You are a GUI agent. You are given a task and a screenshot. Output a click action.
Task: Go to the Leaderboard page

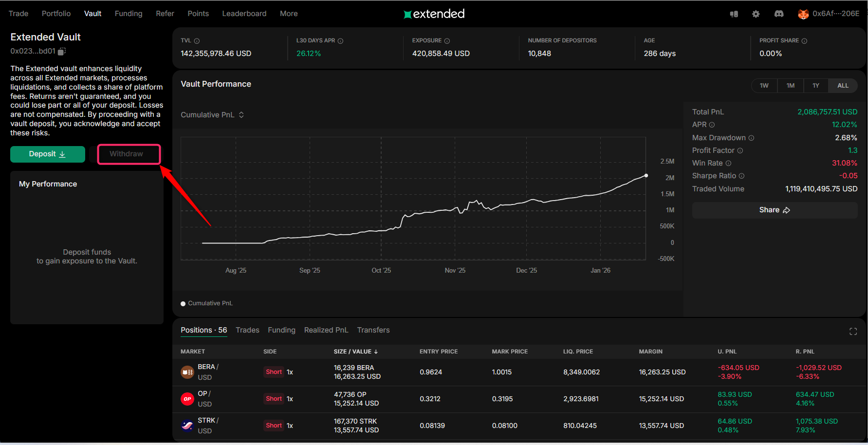click(x=244, y=14)
